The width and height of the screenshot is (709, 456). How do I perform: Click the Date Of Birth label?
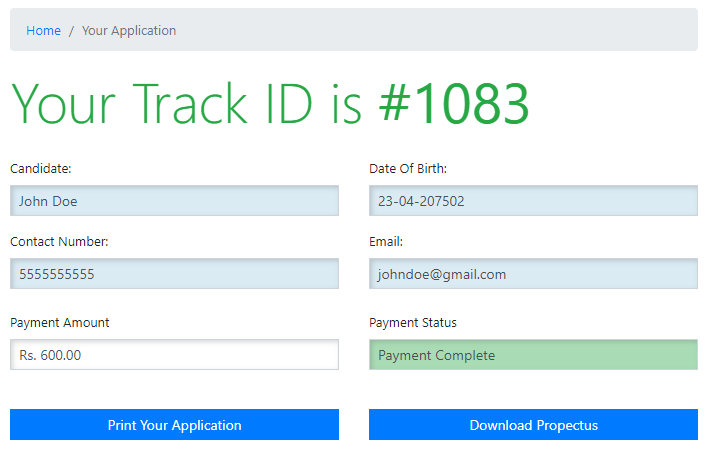(408, 169)
